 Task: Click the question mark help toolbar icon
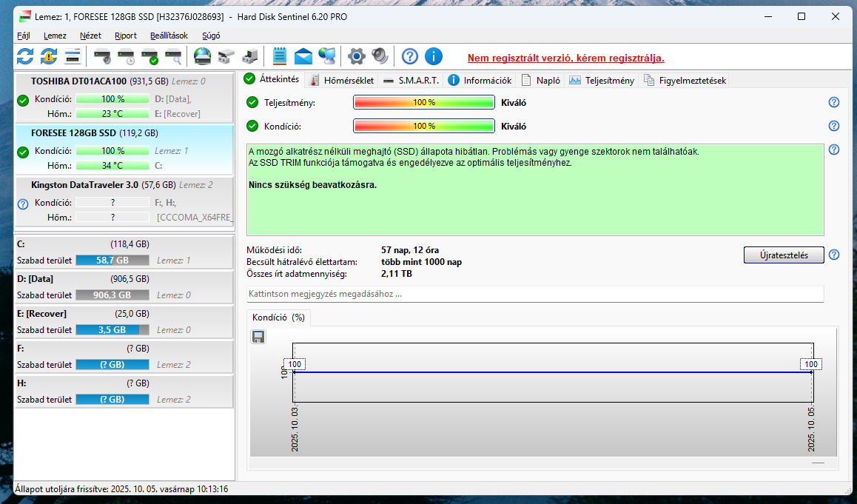(410, 56)
